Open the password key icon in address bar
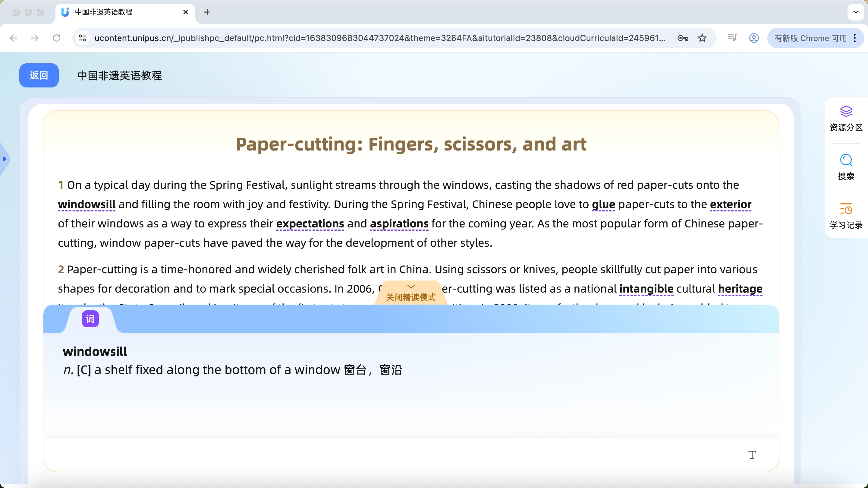This screenshot has height=488, width=868. tap(683, 38)
